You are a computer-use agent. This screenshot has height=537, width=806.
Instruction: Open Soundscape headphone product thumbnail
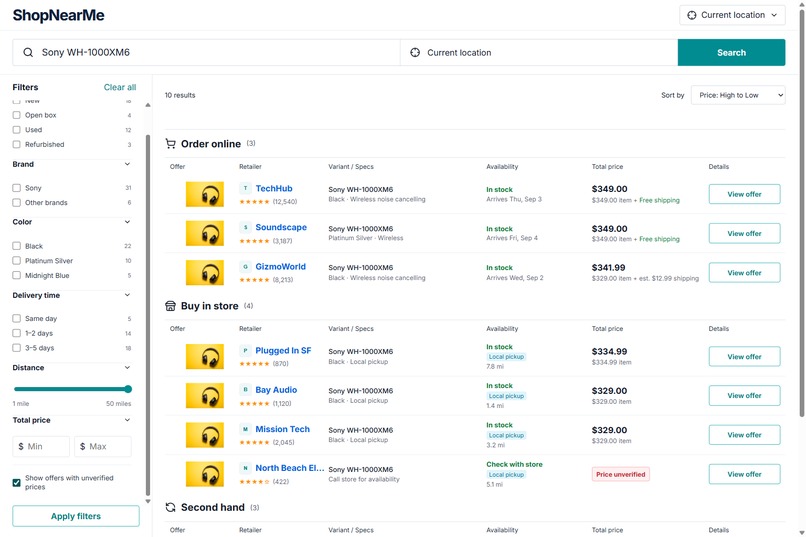coord(205,233)
